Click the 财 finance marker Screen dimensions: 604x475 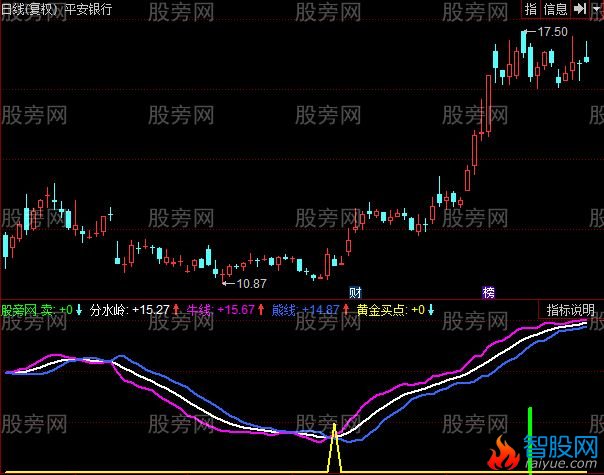(355, 293)
